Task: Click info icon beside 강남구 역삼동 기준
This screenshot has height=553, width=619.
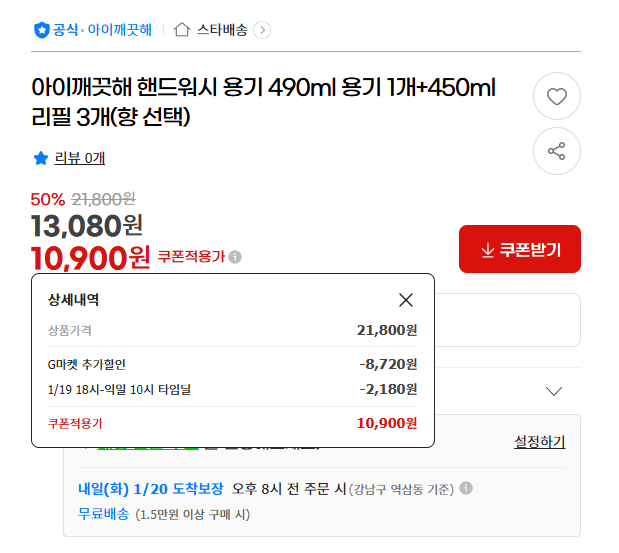Action: click(x=466, y=489)
